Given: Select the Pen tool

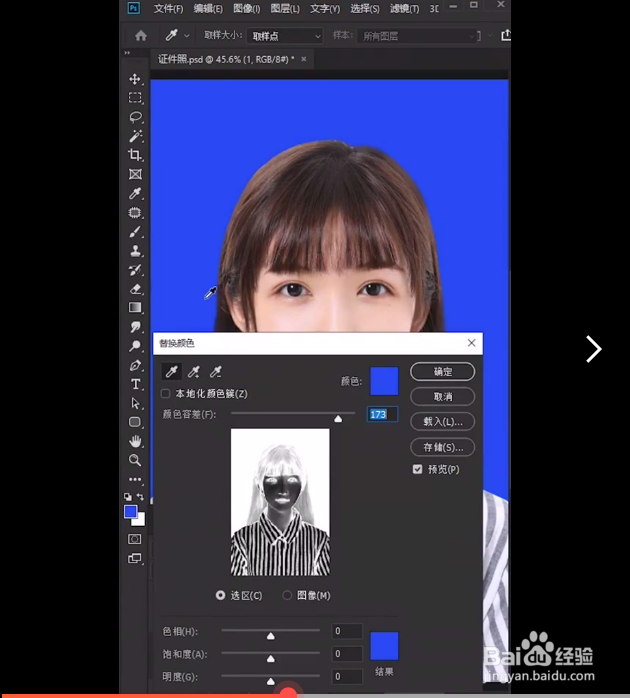Looking at the screenshot, I should coord(135,365).
